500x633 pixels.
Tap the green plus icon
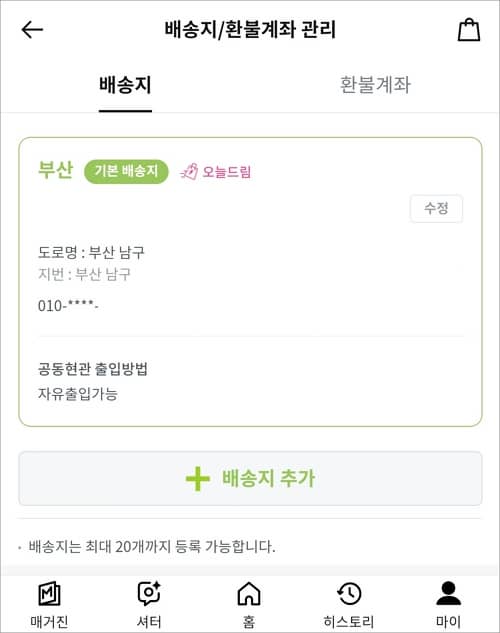coord(197,479)
